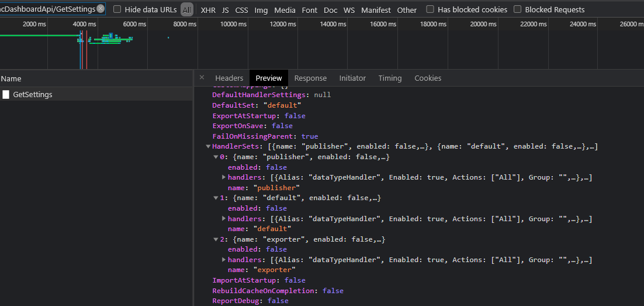The image size is (644, 306).
Task: Check Has blocked cookies option
Action: tap(430, 9)
